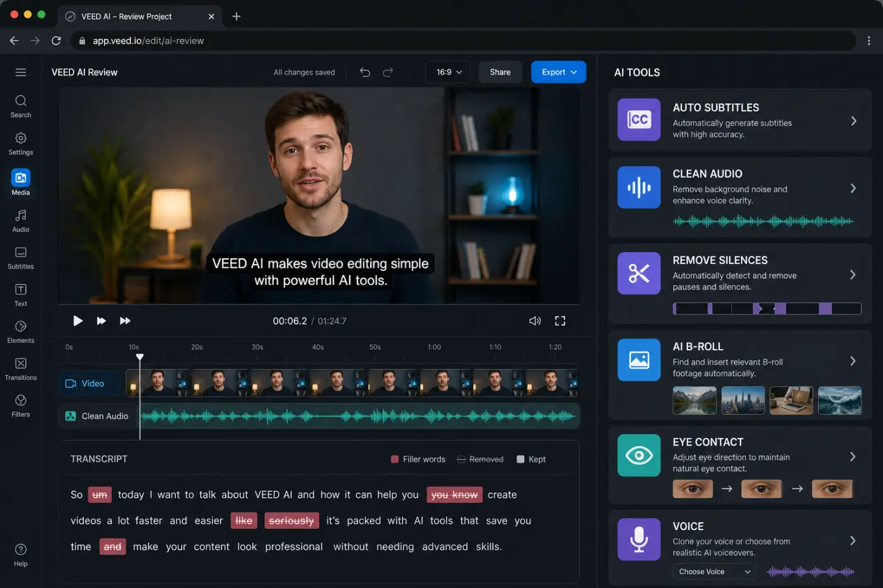This screenshot has width=883, height=588.
Task: Select the laptop B-roll thumbnail
Action: point(792,400)
